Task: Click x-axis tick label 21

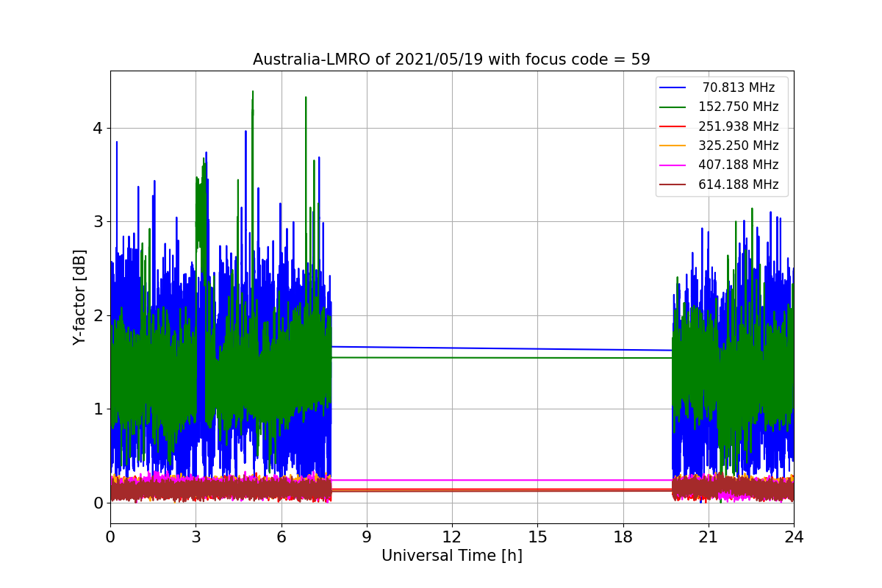Action: [x=708, y=537]
